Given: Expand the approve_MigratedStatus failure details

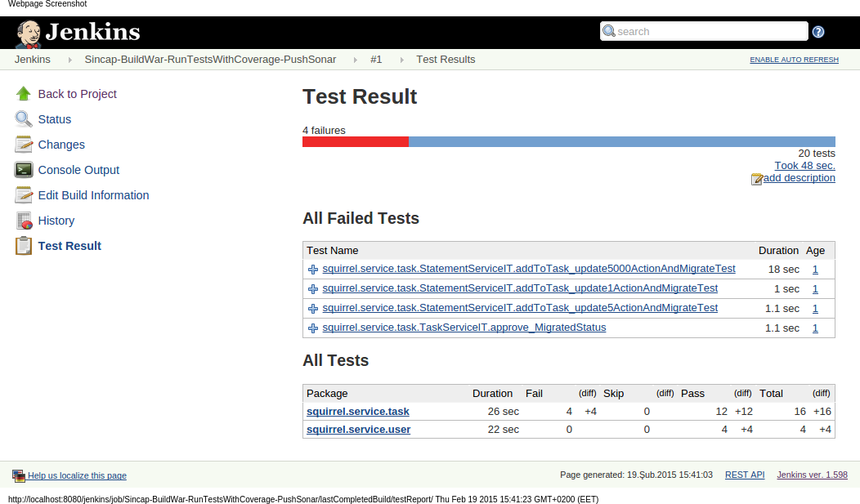Looking at the screenshot, I should [313, 328].
